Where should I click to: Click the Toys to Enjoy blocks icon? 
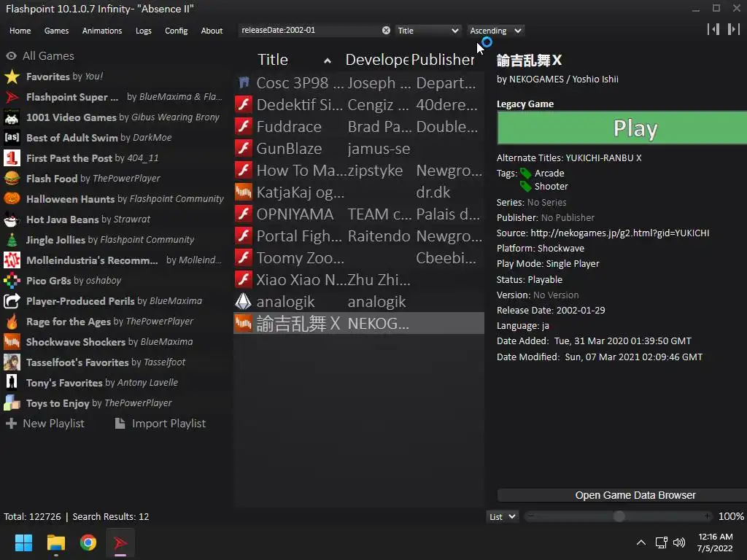[12, 403]
